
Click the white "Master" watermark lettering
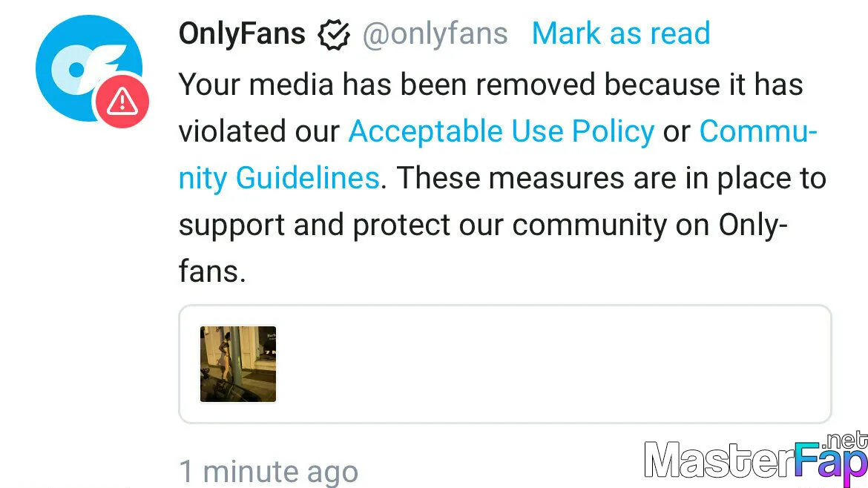click(x=719, y=461)
